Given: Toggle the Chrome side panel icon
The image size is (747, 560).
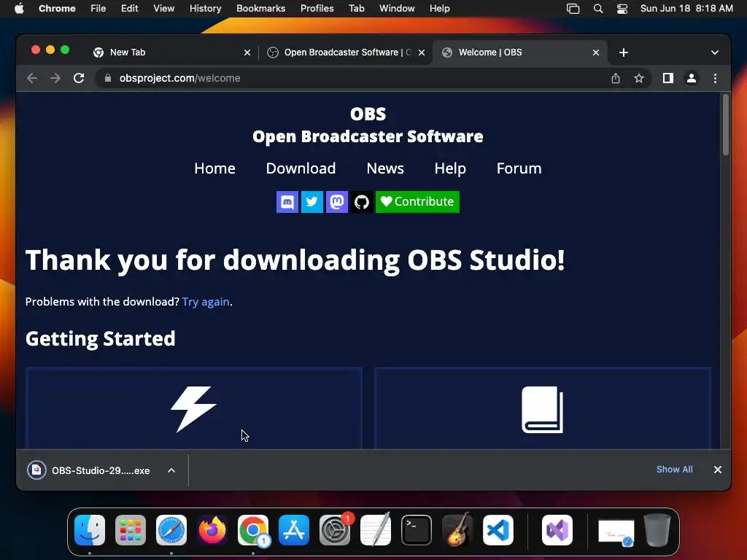Looking at the screenshot, I should 668,78.
